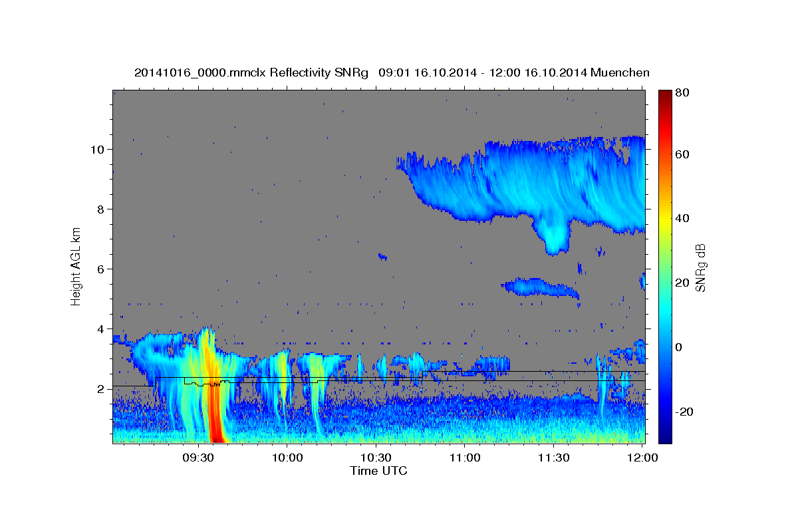
Task: Click the small cloud patch at 5.5 km
Action: point(540,288)
